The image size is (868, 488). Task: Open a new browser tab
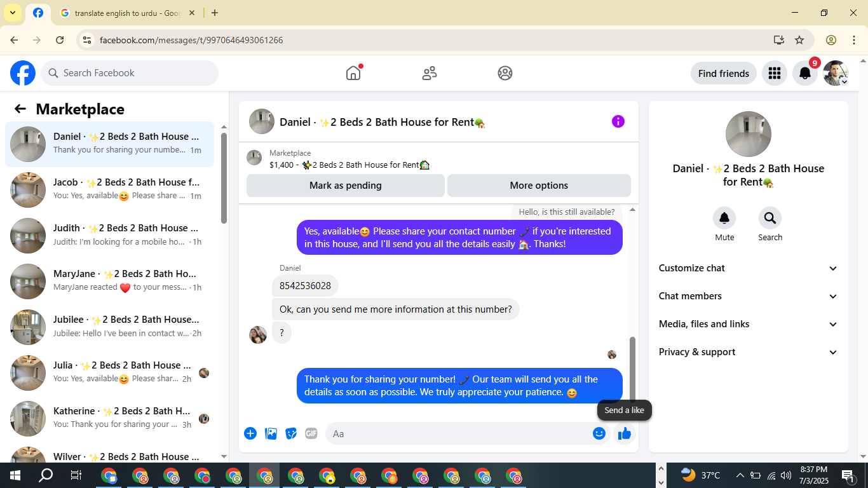pos(215,13)
